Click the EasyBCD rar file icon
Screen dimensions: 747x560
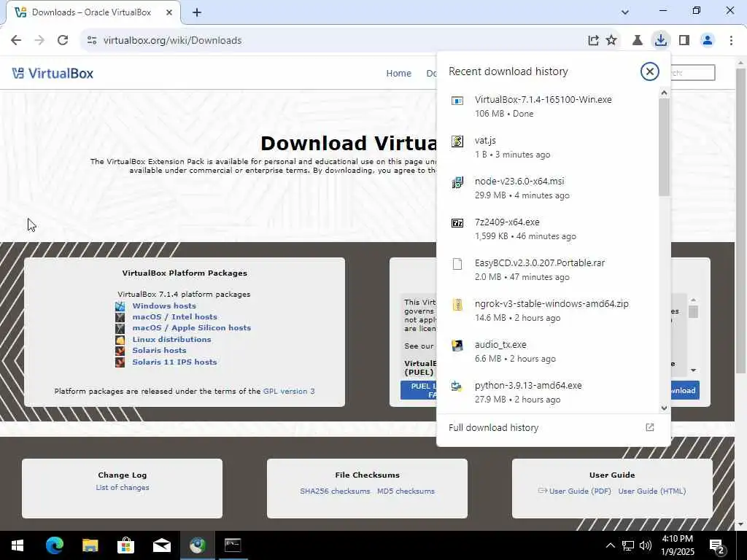457,264
